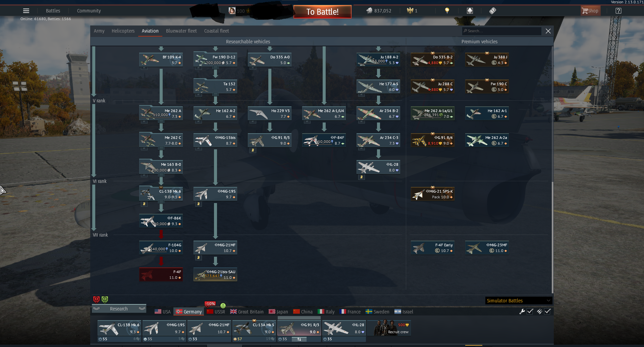
Task: Click the red shield warning icon
Action: coord(96,299)
